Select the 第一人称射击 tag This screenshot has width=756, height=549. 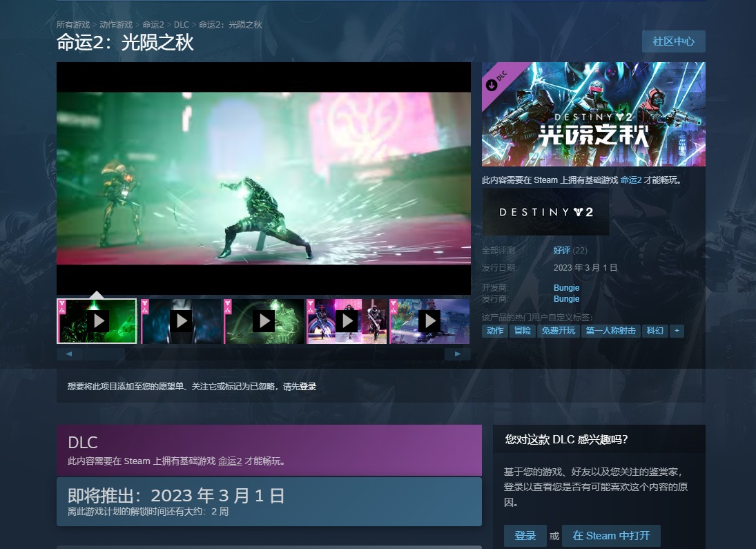611,331
